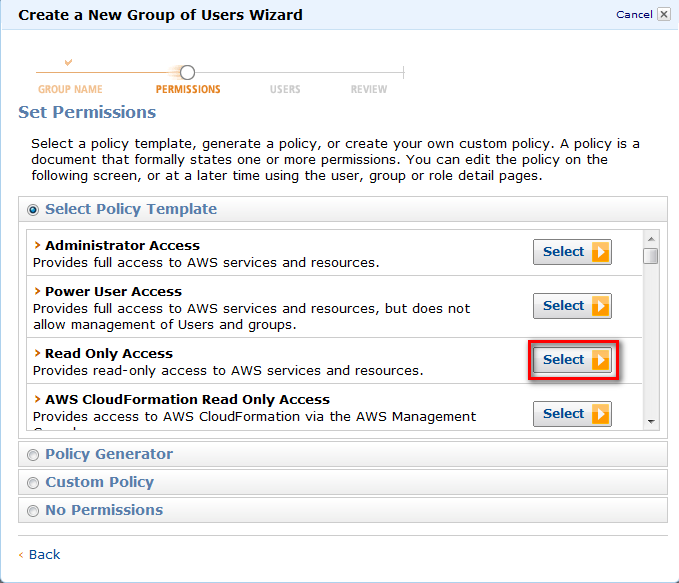Choose the Select Policy Template radio button
This screenshot has width=679, height=583.
point(33,210)
